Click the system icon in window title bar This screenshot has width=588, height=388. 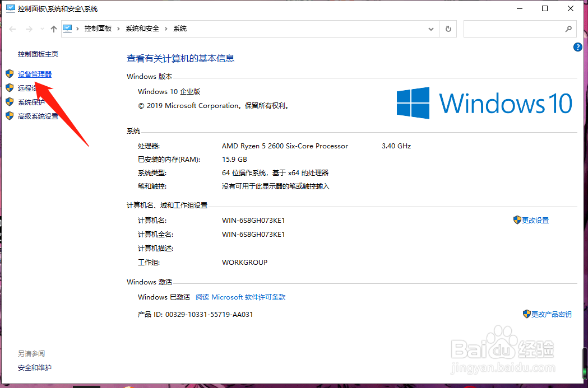[x=11, y=8]
